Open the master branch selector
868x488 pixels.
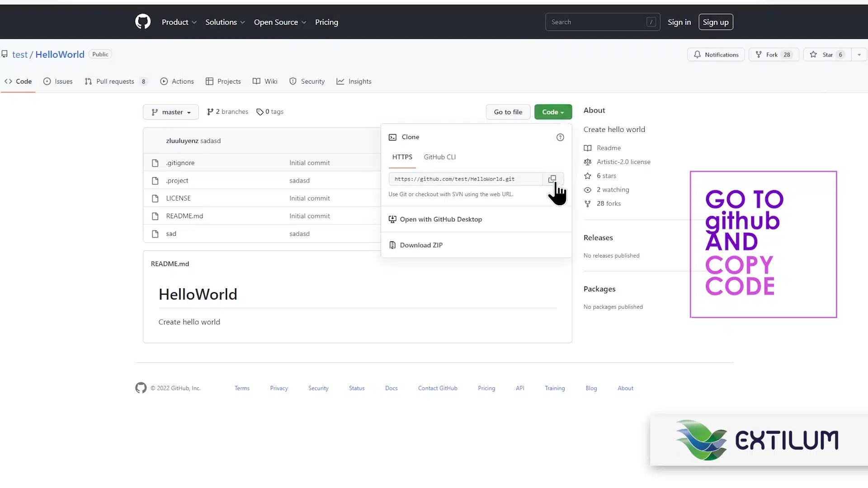pyautogui.click(x=171, y=112)
